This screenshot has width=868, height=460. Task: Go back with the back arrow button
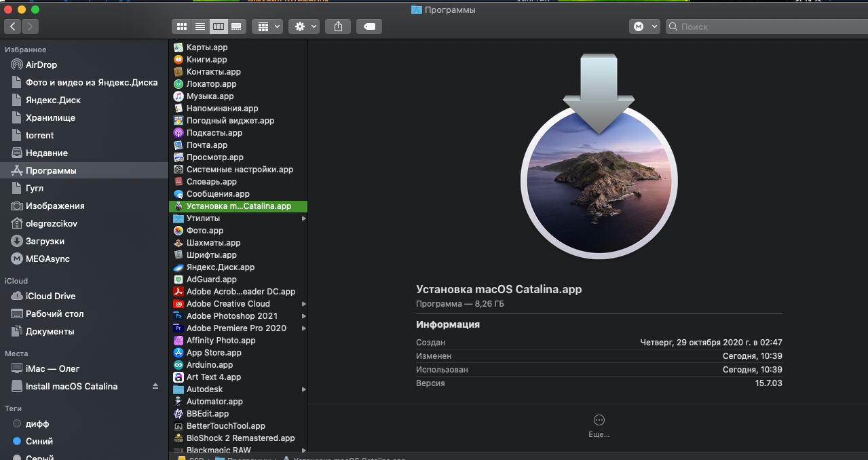pyautogui.click(x=13, y=26)
